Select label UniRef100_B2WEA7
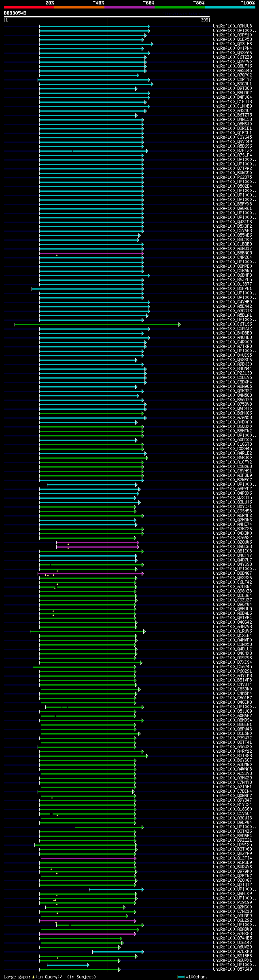 click(232, 480)
